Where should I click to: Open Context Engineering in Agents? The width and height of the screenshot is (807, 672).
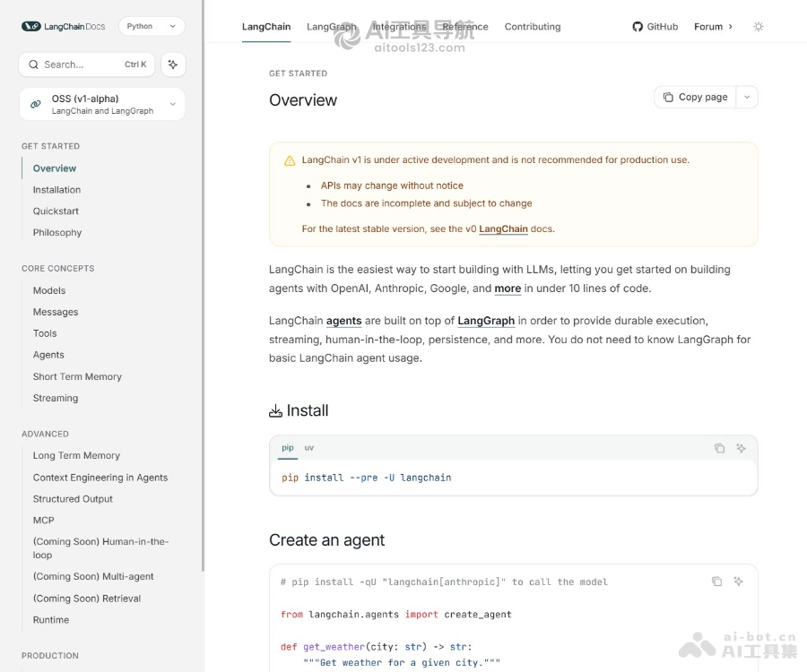[x=100, y=478]
